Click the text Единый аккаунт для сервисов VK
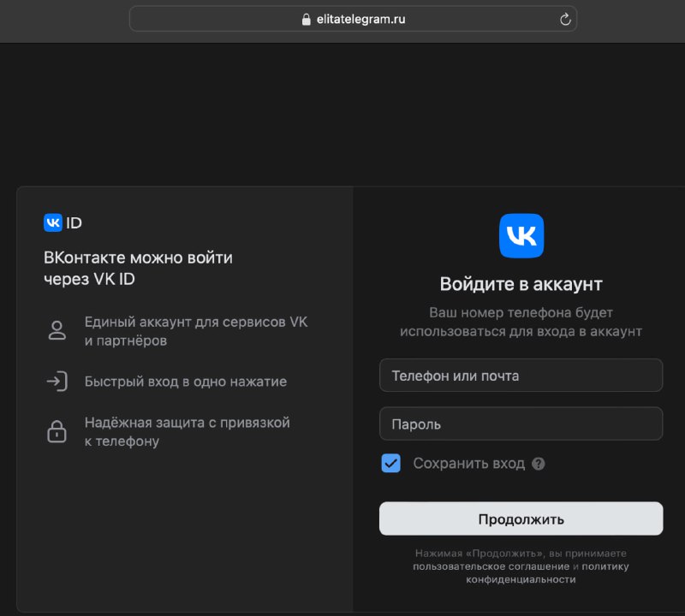This screenshot has height=616, width=685. [x=196, y=322]
